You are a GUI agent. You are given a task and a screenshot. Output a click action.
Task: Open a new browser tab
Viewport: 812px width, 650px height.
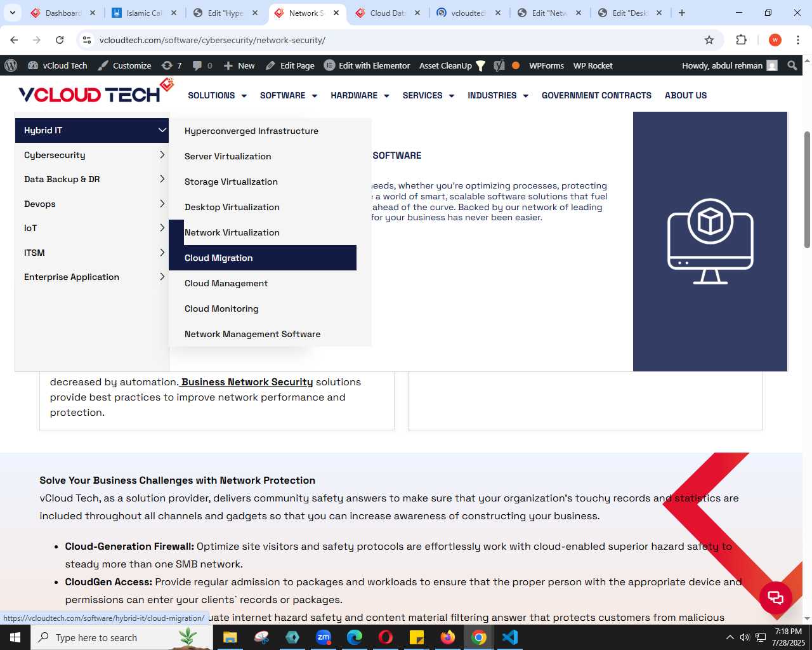(682, 13)
